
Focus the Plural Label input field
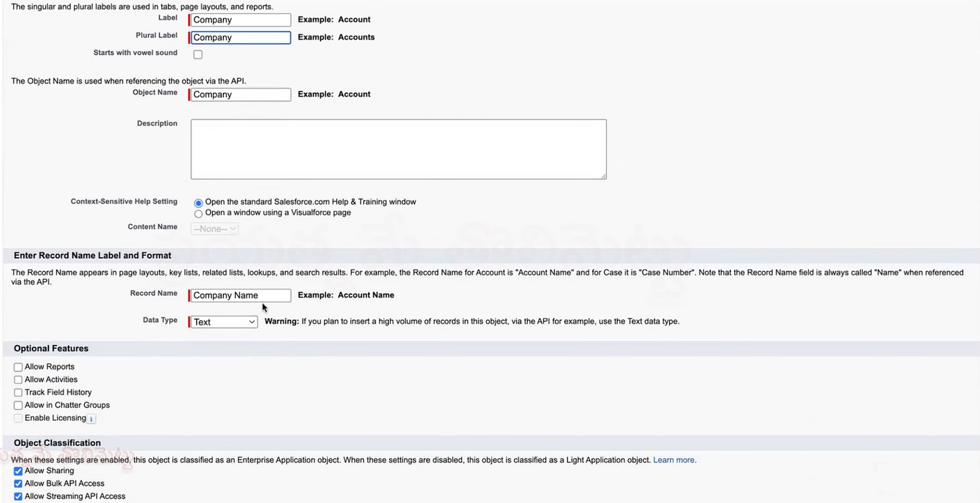coord(241,38)
